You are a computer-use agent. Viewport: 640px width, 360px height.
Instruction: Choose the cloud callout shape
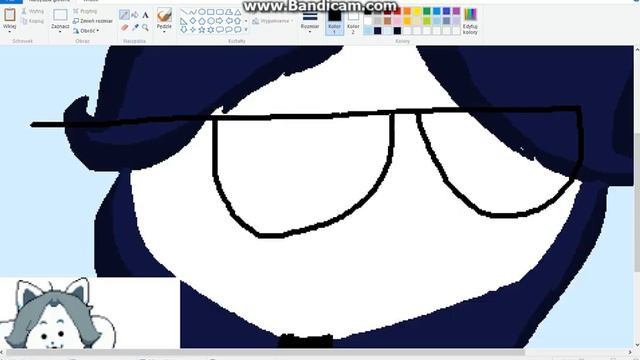[238, 29]
